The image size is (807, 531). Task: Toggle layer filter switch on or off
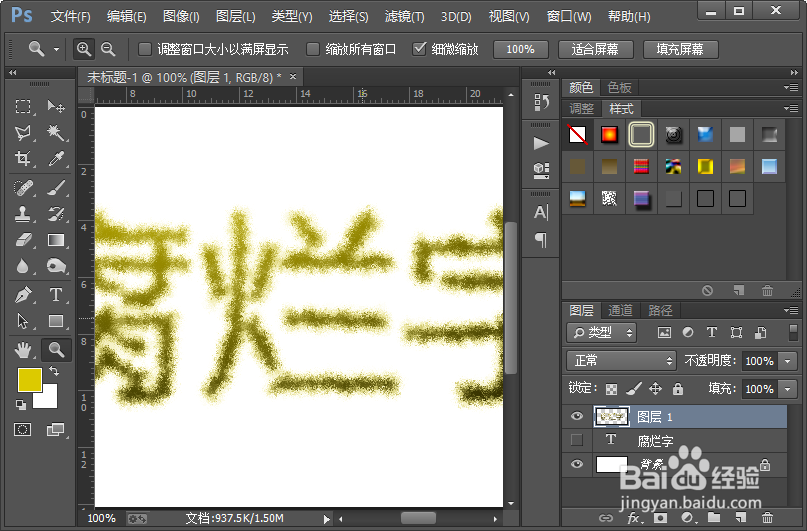tap(793, 332)
